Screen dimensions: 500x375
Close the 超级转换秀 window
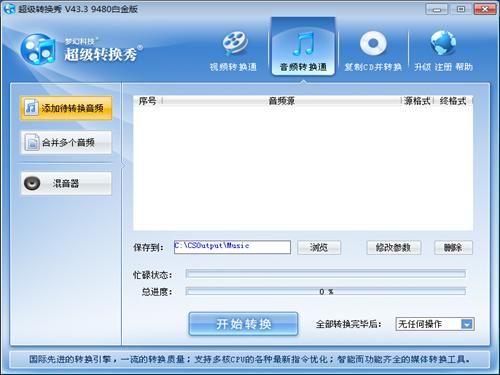coord(485,9)
